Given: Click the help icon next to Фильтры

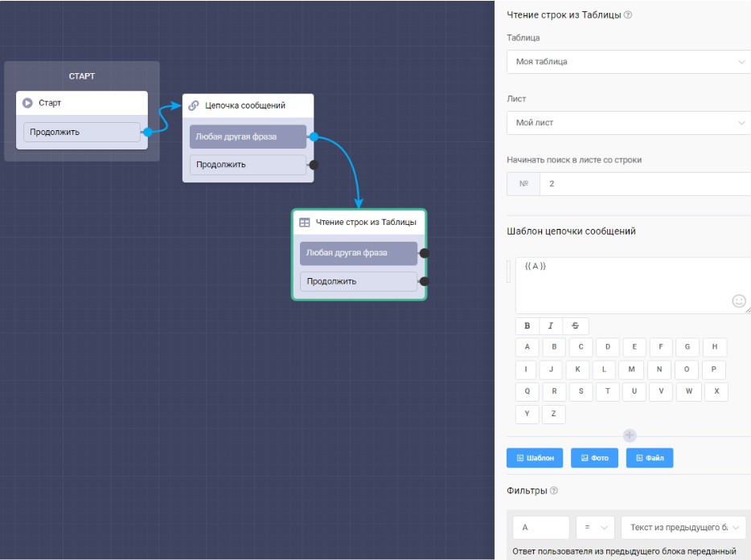Looking at the screenshot, I should pos(554,491).
